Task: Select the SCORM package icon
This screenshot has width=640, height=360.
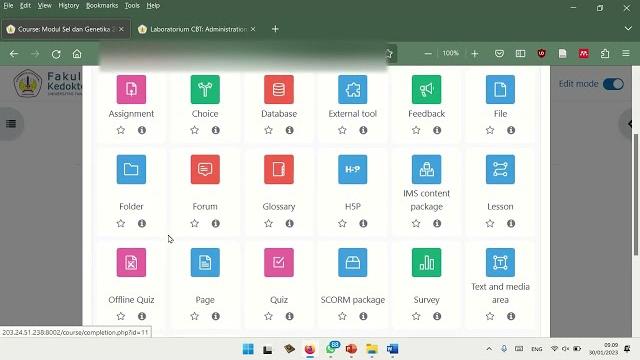Action: click(353, 262)
